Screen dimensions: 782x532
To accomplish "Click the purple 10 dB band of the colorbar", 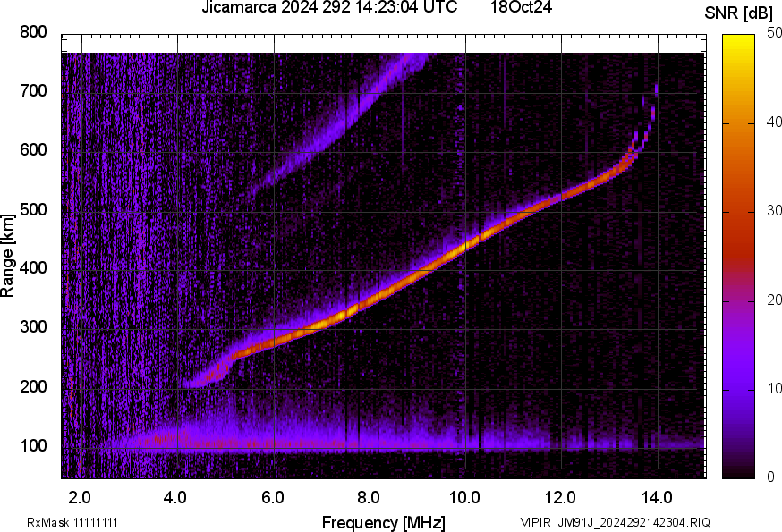I will [739, 390].
